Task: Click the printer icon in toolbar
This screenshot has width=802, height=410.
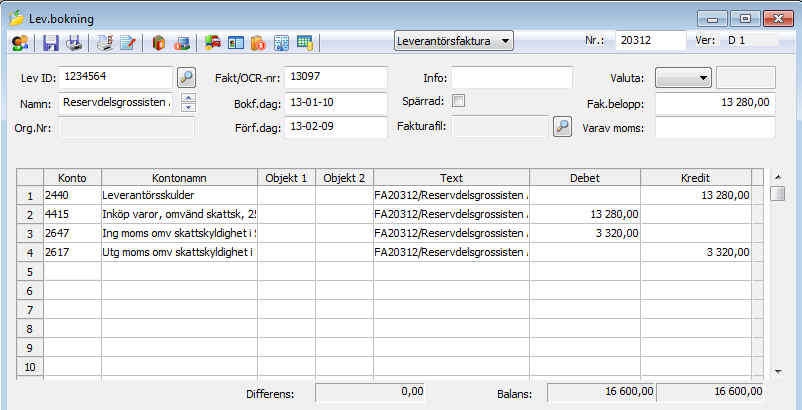Action: click(x=74, y=43)
